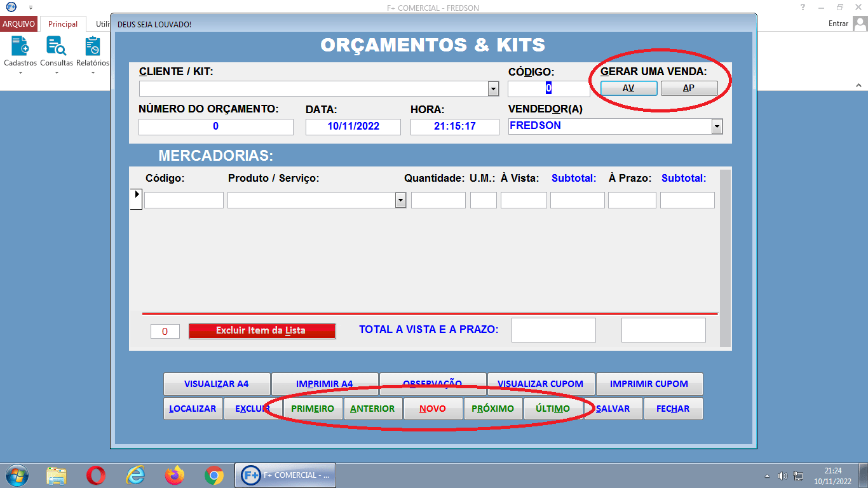Click the F+ application logo icon

[11, 8]
